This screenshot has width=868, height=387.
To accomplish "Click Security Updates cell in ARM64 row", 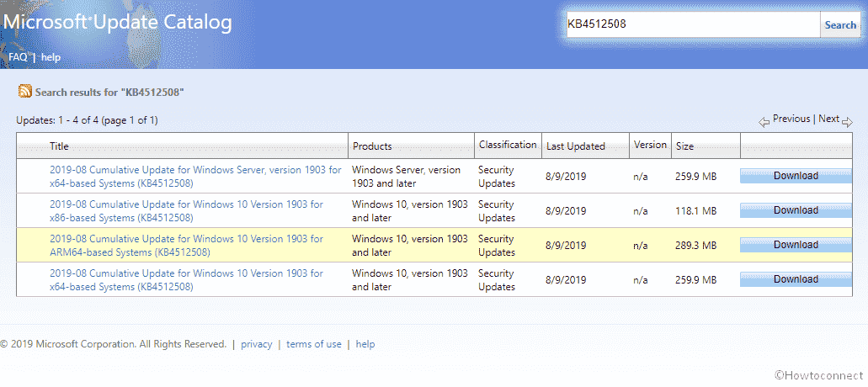I will pyautogui.click(x=497, y=246).
